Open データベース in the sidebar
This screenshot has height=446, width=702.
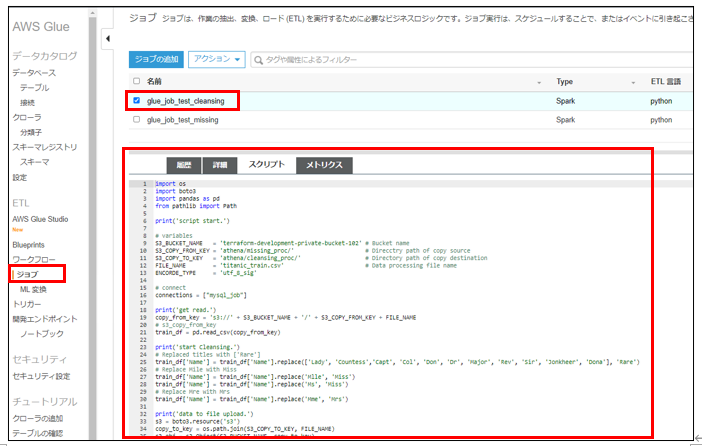[34, 73]
